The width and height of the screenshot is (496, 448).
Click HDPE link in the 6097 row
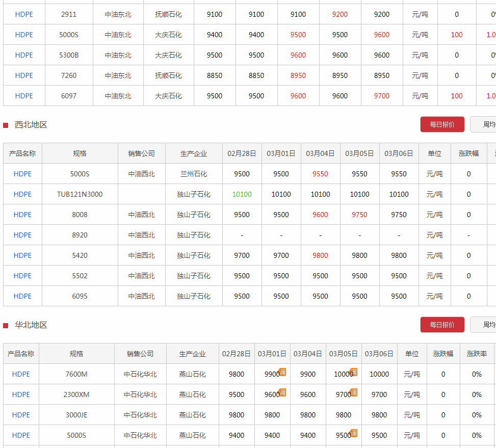[x=24, y=96]
